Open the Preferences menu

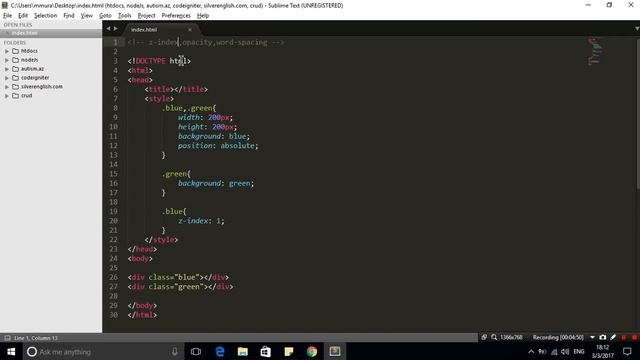tap(176, 16)
